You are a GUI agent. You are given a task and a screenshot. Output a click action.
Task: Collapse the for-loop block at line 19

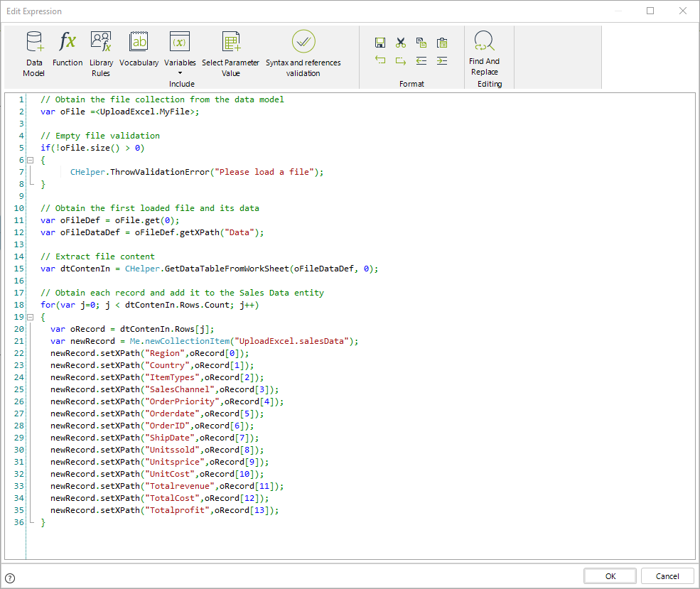(31, 317)
